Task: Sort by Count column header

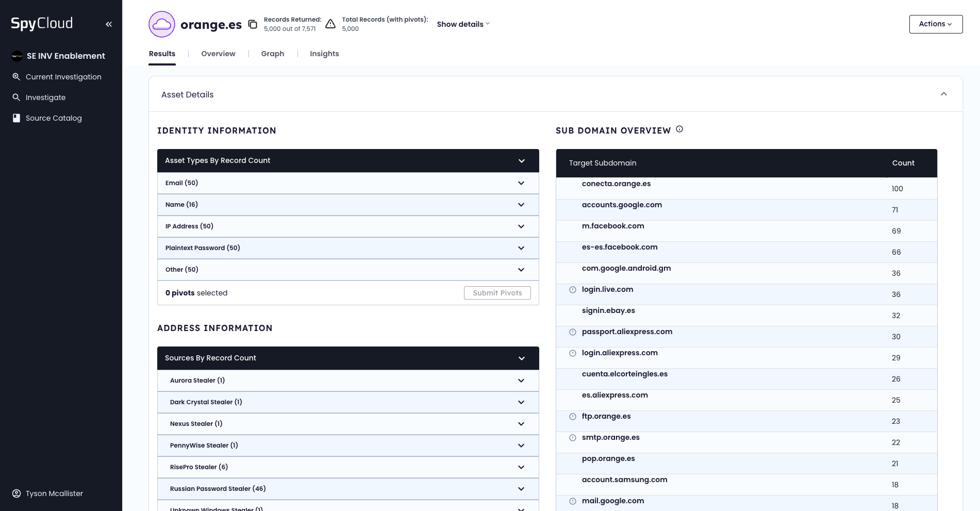Action: (x=903, y=163)
